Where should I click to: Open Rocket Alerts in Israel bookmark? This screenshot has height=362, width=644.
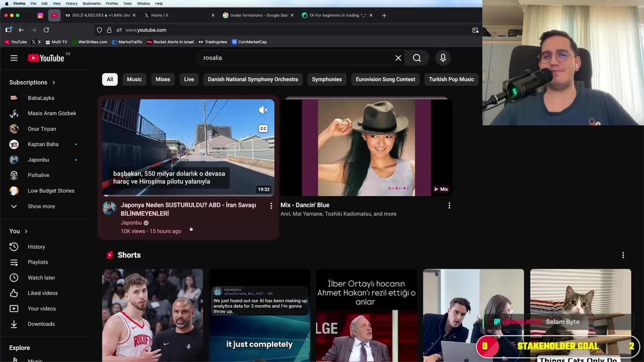[170, 42]
